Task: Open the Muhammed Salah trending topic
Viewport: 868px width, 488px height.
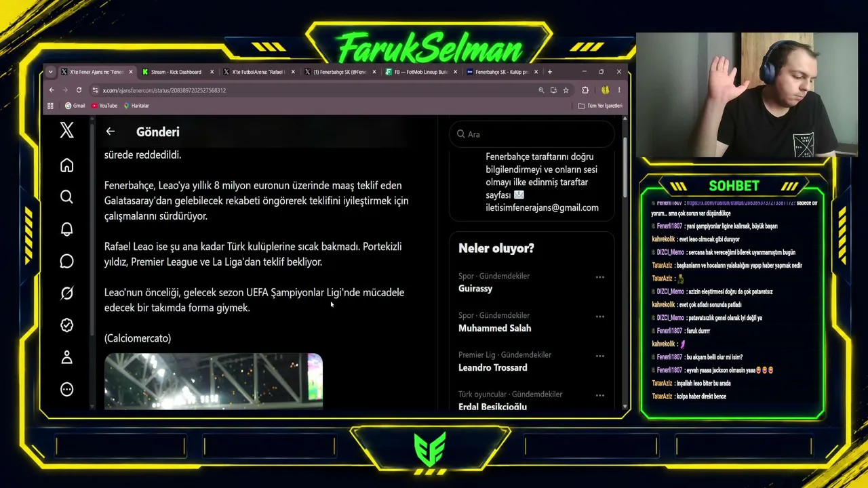Action: point(494,328)
